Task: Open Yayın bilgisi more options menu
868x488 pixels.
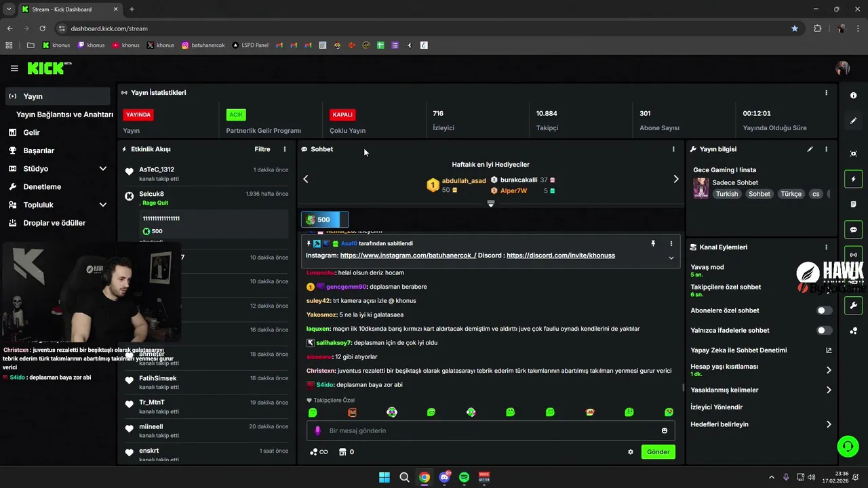Action: coord(826,149)
